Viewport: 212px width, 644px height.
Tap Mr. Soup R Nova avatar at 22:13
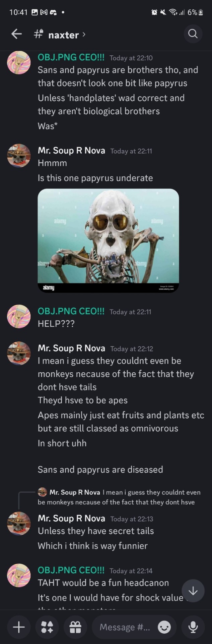coord(19,524)
